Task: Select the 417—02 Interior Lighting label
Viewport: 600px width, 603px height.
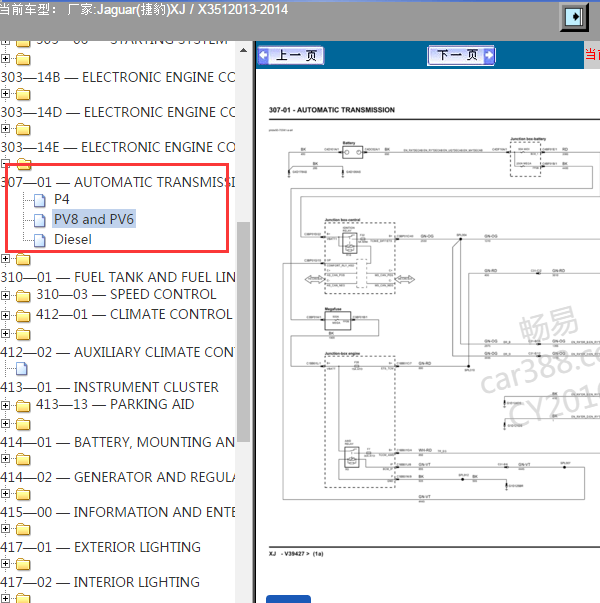Action: tap(100, 582)
